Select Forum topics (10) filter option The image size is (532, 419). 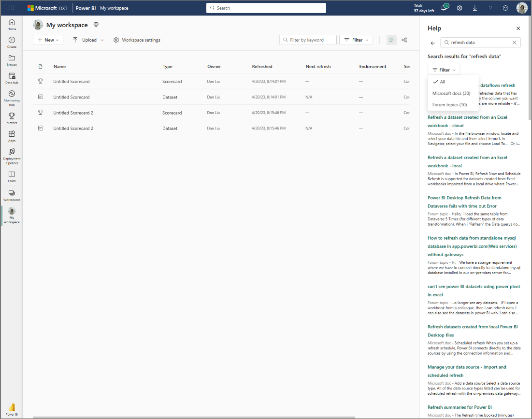(453, 105)
